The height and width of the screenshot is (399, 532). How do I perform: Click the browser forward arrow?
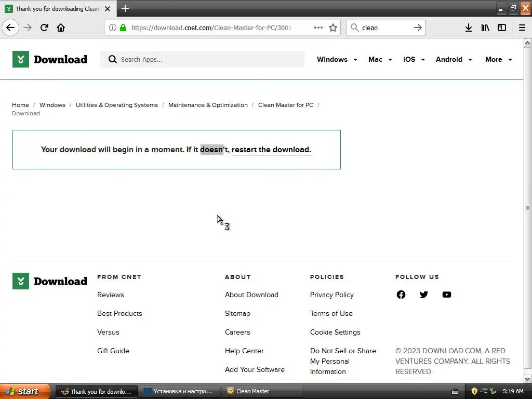[28, 28]
